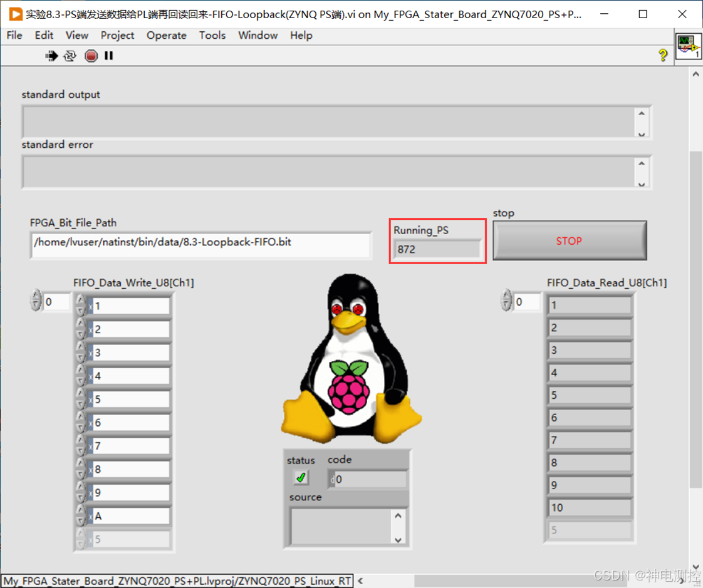Image resolution: width=703 pixels, height=588 pixels.
Task: Minimize the LabVIEW window
Action: click(605, 14)
